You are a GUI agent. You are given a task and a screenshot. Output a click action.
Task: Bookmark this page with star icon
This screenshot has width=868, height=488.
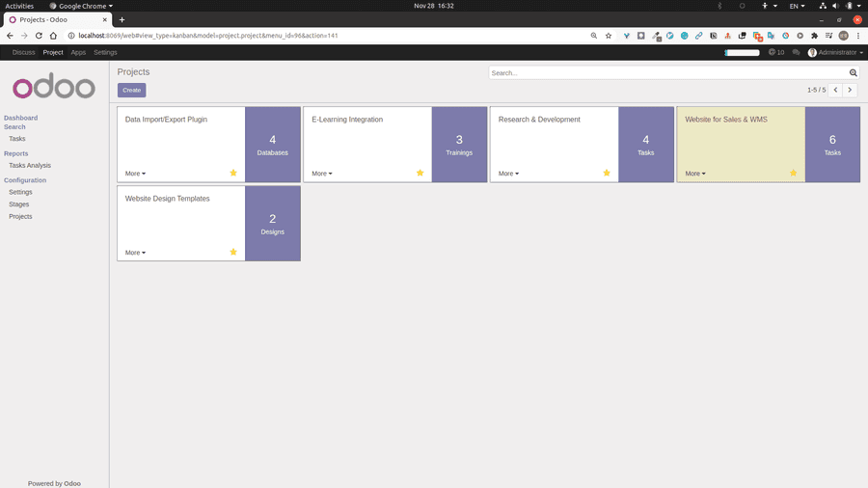609,36
